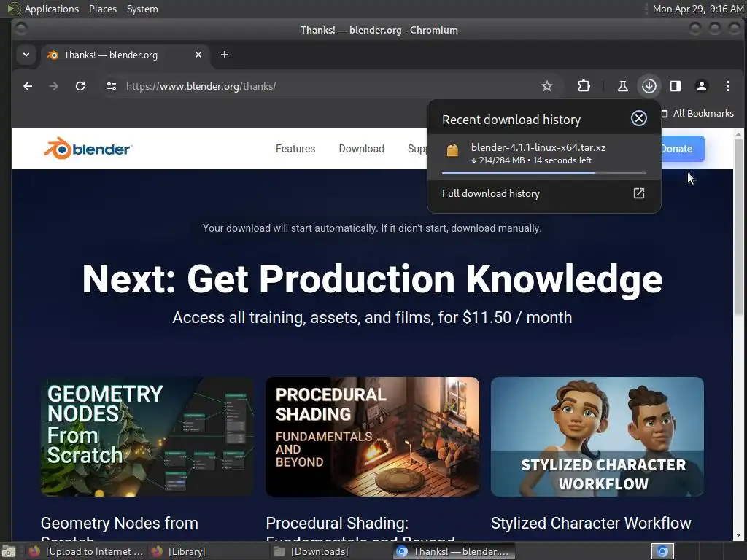Open the profile avatar icon
The image size is (747, 560).
pyautogui.click(x=701, y=86)
